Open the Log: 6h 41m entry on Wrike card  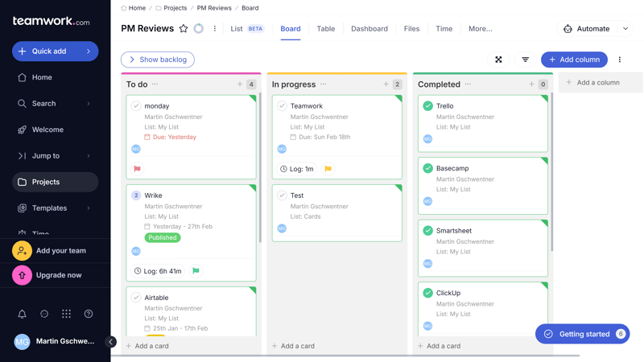coord(158,271)
